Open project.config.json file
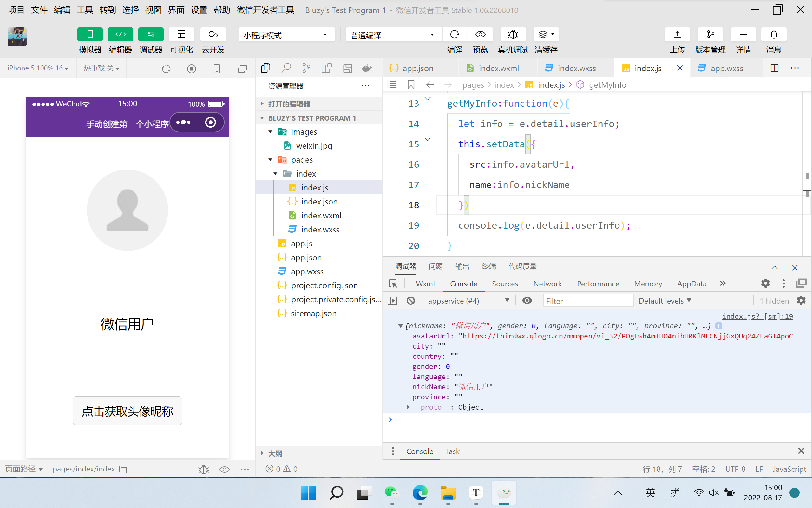Screen dimensions: 812x508 click(x=324, y=285)
